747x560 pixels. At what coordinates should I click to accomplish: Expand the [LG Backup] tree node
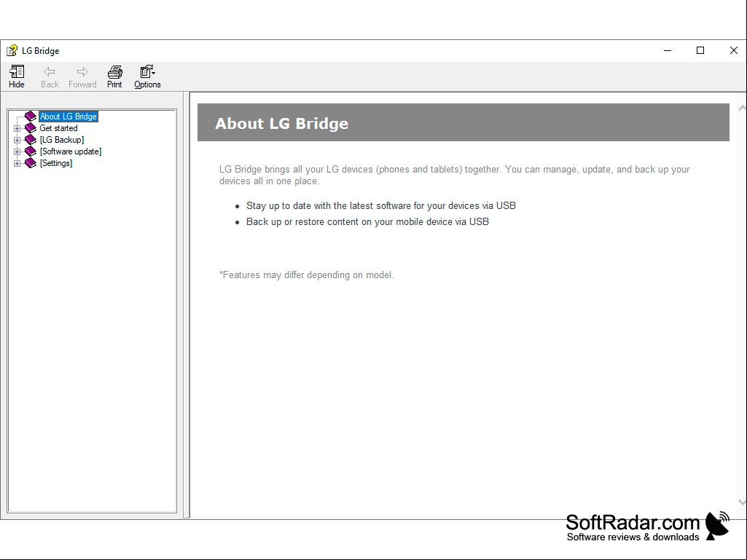(x=17, y=140)
